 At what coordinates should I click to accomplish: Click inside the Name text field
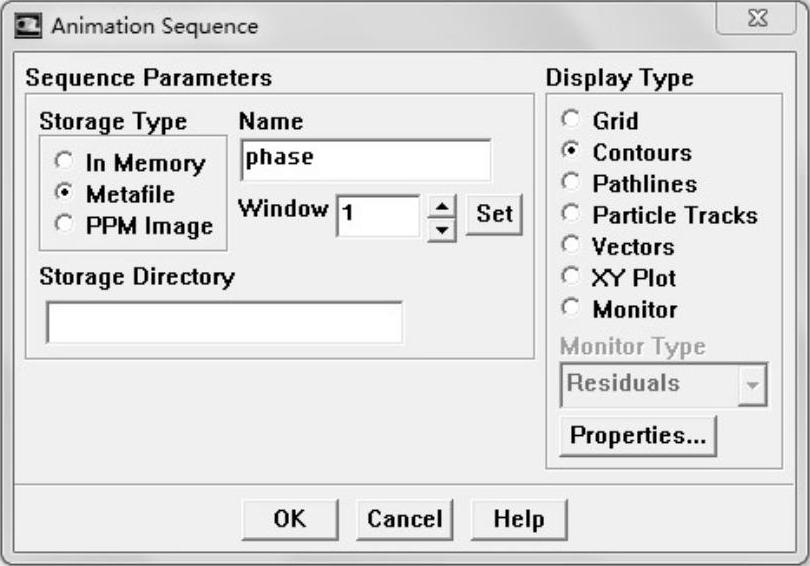365,160
